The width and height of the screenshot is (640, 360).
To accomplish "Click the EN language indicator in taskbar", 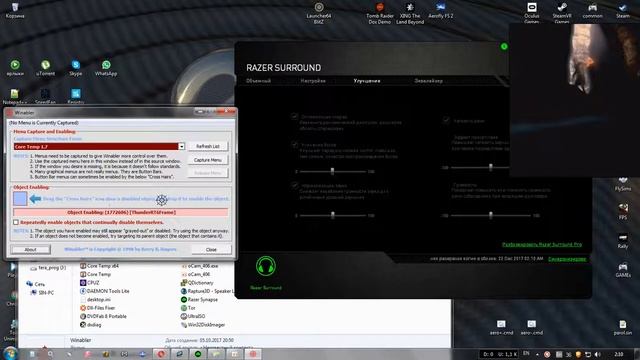I will point(526,353).
